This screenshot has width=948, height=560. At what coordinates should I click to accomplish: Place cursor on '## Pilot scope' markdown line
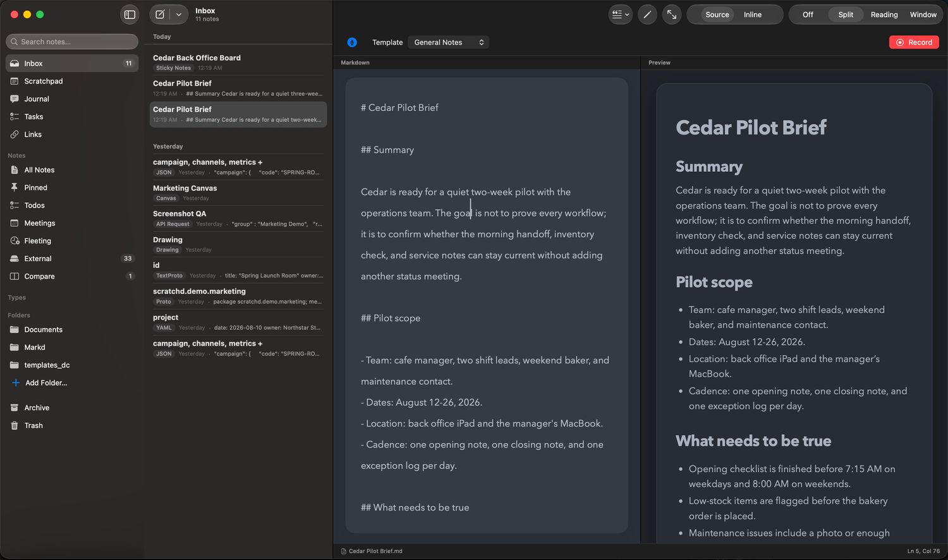tap(391, 318)
